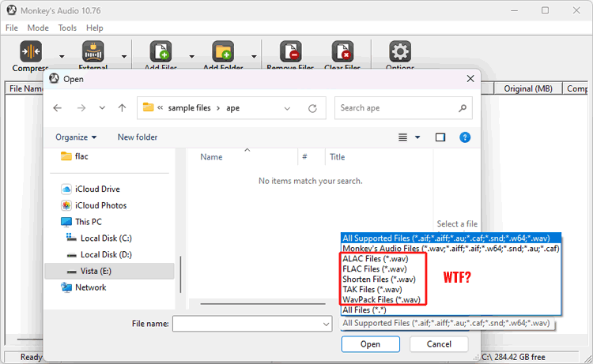Click the navigation pane vertical scrollbar

tap(180, 275)
